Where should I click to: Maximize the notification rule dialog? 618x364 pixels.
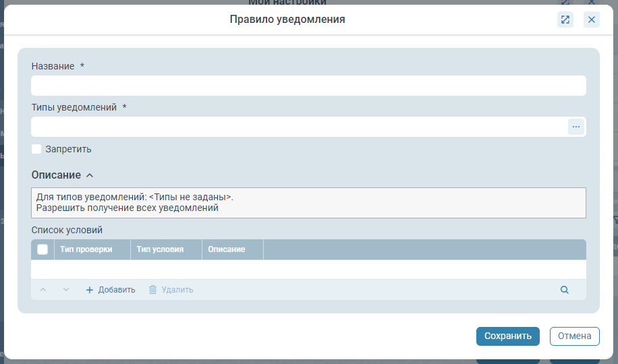point(565,20)
